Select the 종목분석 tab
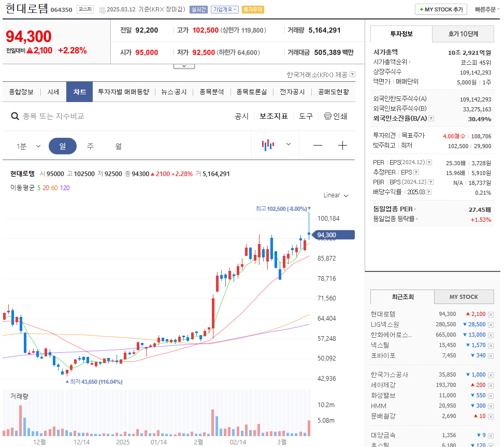The height and width of the screenshot is (447, 504). [212, 92]
